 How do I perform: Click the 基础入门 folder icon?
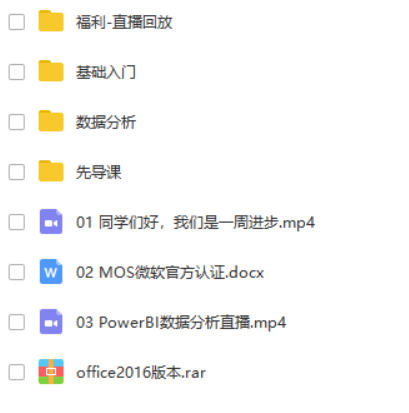[51, 71]
